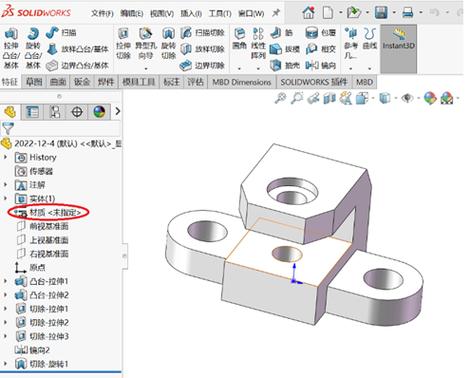
Task: Open dropdown arrow under Hole Wizard (异型孔向导)
Action: [x=146, y=68]
